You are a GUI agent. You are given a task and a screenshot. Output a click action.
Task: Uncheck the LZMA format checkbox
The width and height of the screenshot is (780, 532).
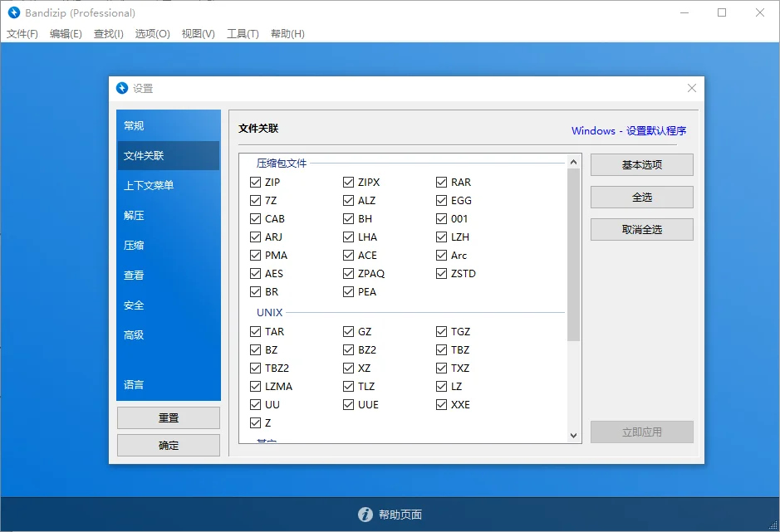[x=254, y=386]
